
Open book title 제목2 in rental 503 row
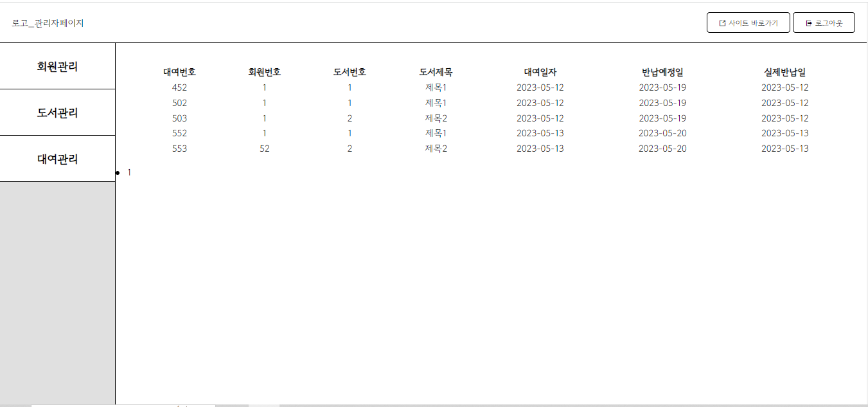(x=436, y=118)
